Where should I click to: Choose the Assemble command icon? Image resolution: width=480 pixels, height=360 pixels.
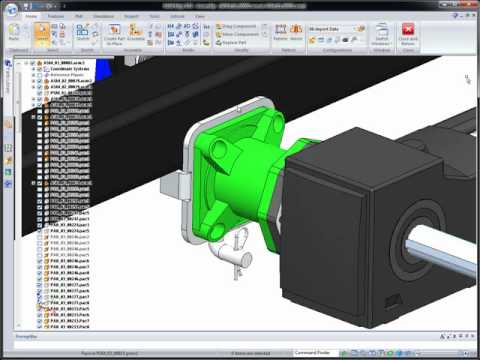135,32
